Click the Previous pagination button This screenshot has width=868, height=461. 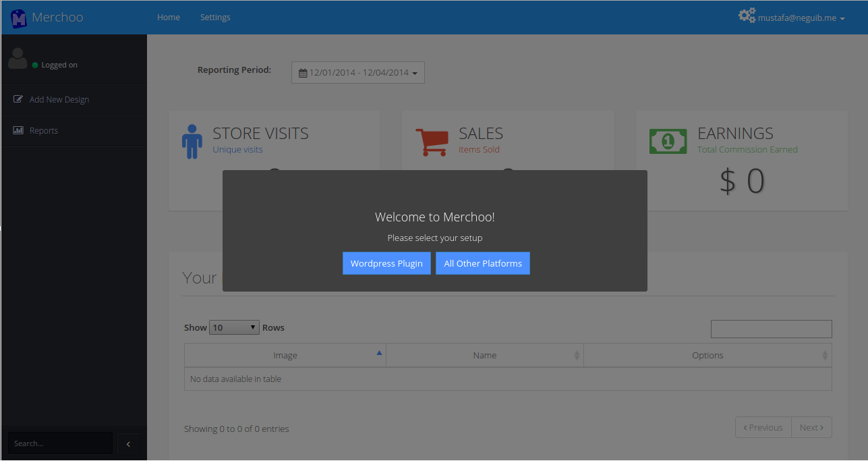(x=763, y=427)
